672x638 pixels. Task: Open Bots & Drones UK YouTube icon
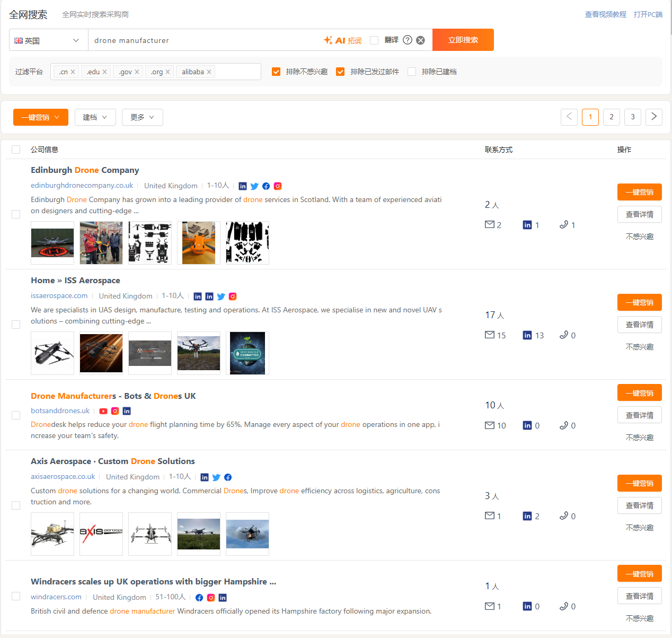103,411
